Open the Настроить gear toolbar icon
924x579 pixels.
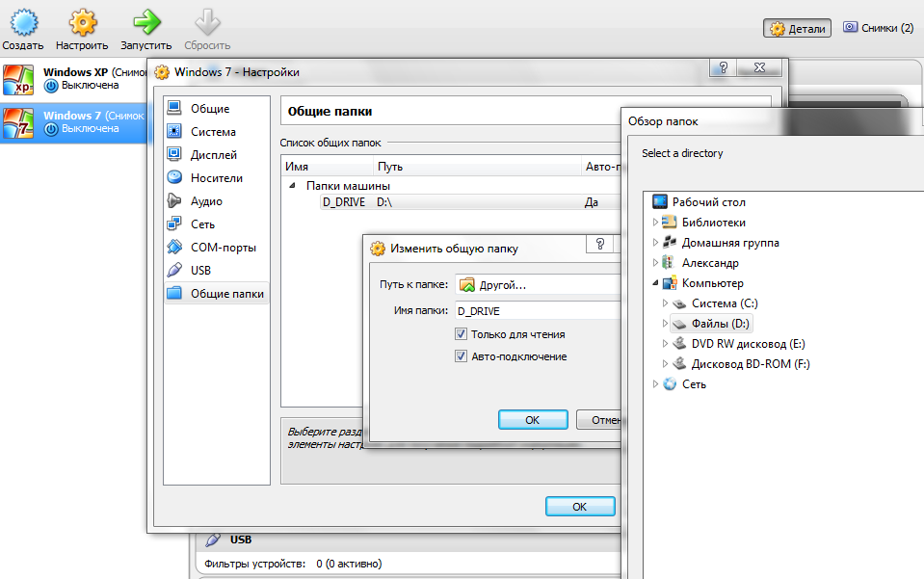point(82,22)
